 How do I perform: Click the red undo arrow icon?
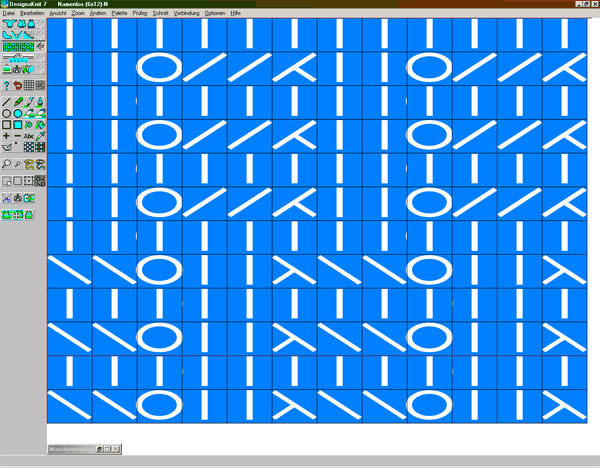coord(18,85)
